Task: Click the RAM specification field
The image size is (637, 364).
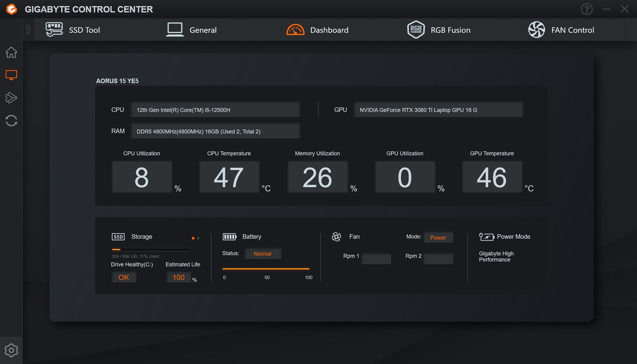Action: (215, 131)
